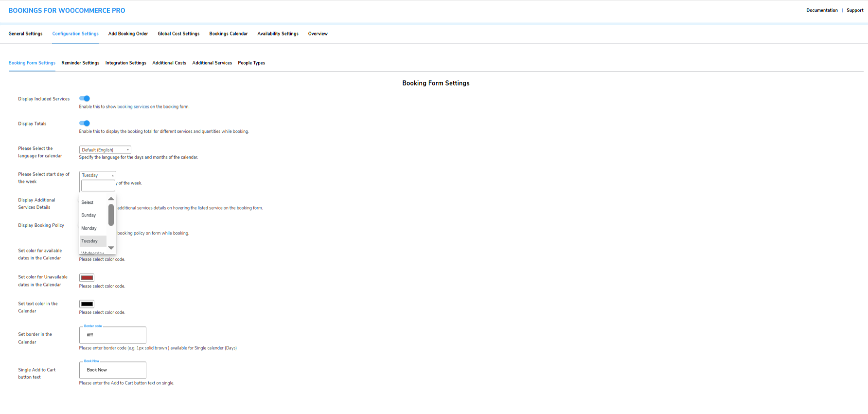This screenshot has width=868, height=414.
Task: Choose Tuesday in the day list
Action: point(93,241)
